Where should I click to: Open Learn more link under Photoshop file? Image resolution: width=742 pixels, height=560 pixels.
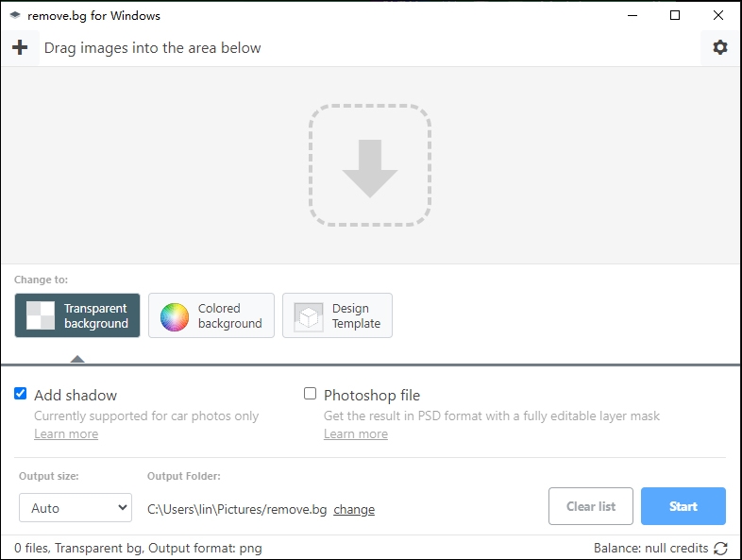coord(356,433)
